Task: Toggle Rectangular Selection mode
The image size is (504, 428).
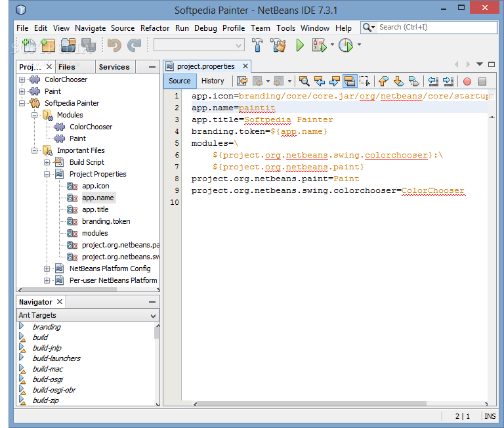Action: pos(364,81)
